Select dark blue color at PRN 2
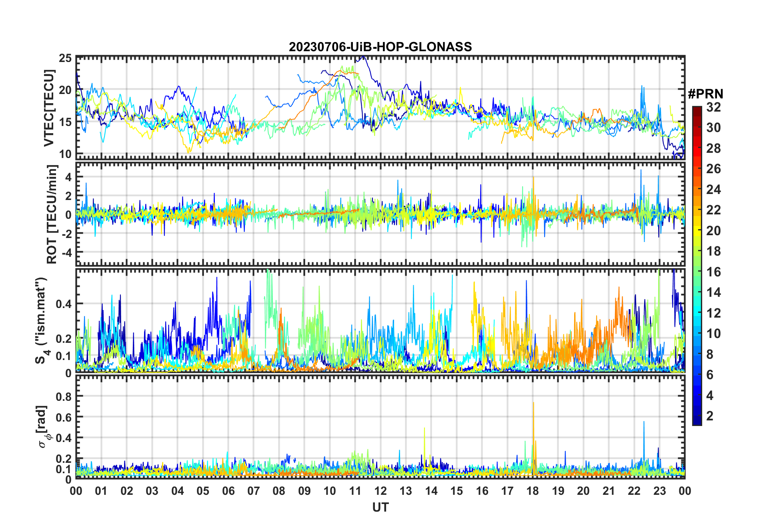 (697, 416)
